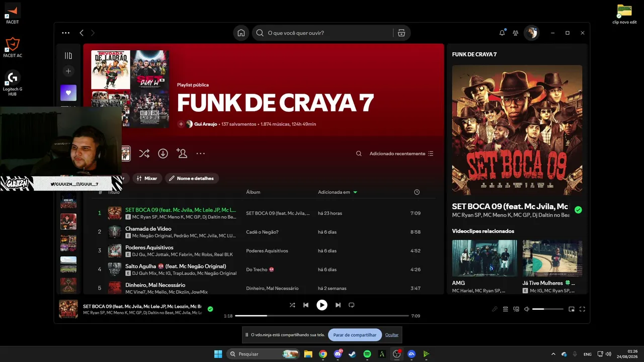Toggle smart shuffle for the playlist
Image resolution: width=644 pixels, height=362 pixels.
(x=144, y=153)
